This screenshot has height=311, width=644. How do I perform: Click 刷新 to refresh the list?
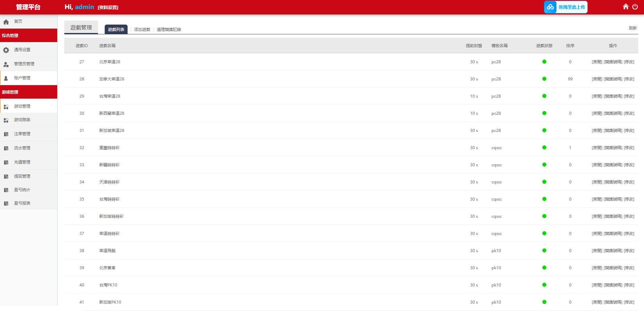(633, 28)
